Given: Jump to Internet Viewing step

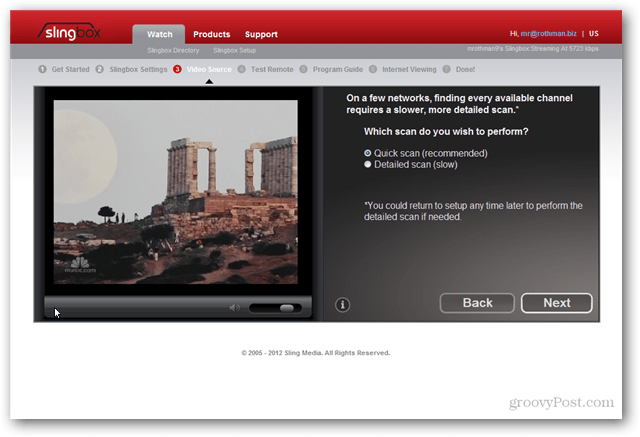Looking at the screenshot, I should point(403,69).
